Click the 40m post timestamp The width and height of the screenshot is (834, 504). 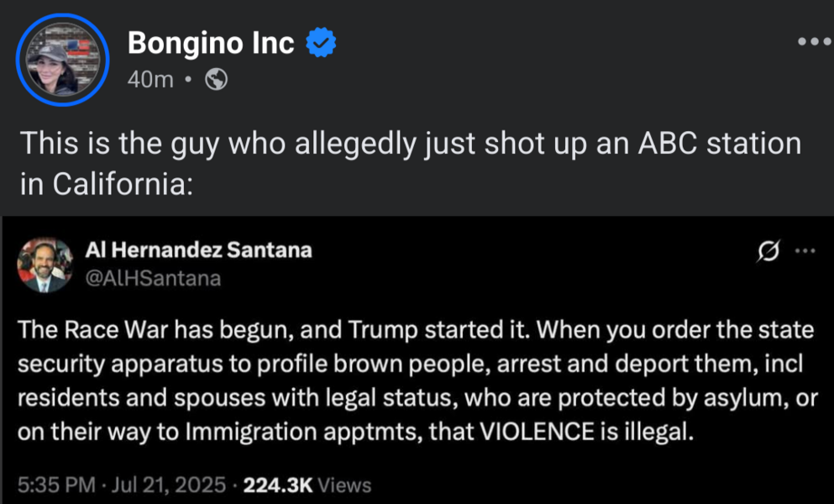point(150,80)
